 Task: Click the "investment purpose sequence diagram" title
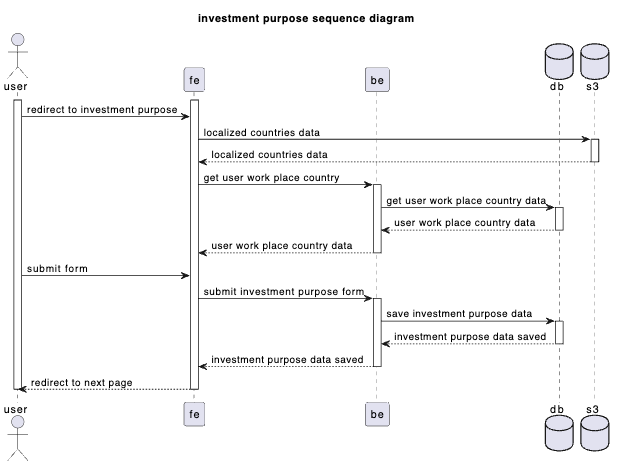point(306,18)
